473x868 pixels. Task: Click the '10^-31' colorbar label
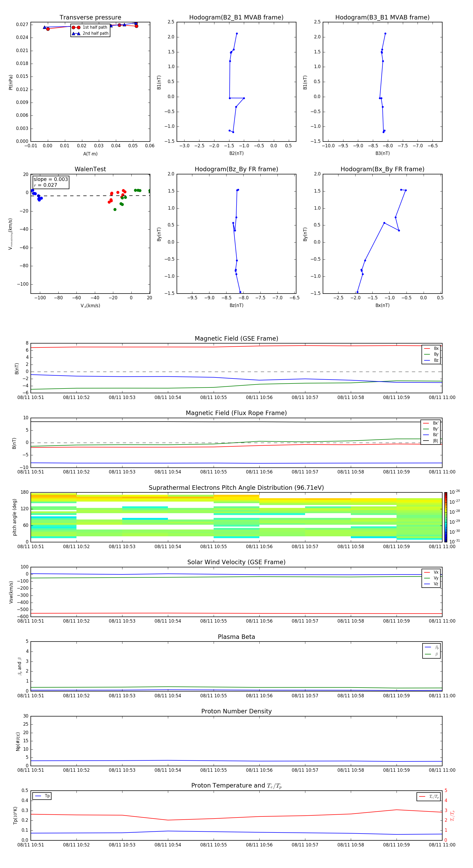point(455,542)
